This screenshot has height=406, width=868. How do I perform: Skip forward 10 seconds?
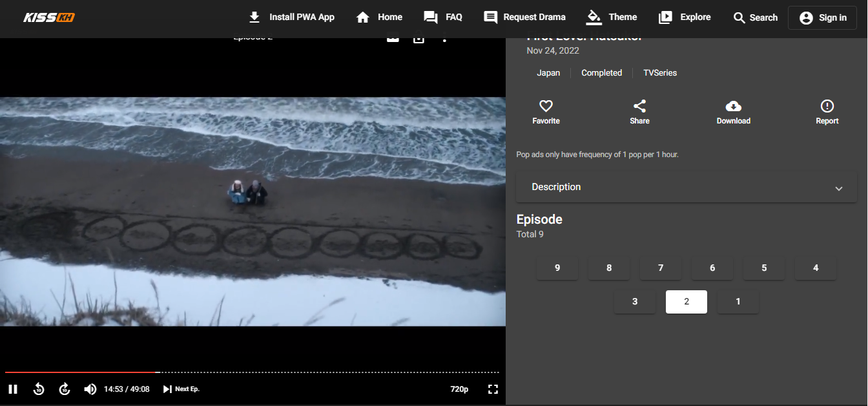(x=65, y=389)
